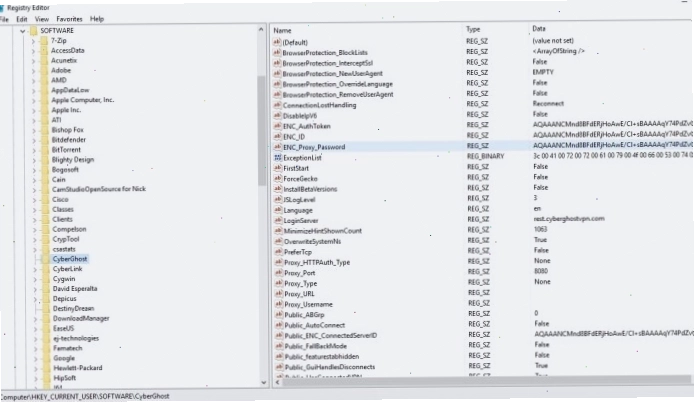694x403 pixels.
Task: Click the folder icon beside Hewlett-Packard
Action: pyautogui.click(x=47, y=368)
